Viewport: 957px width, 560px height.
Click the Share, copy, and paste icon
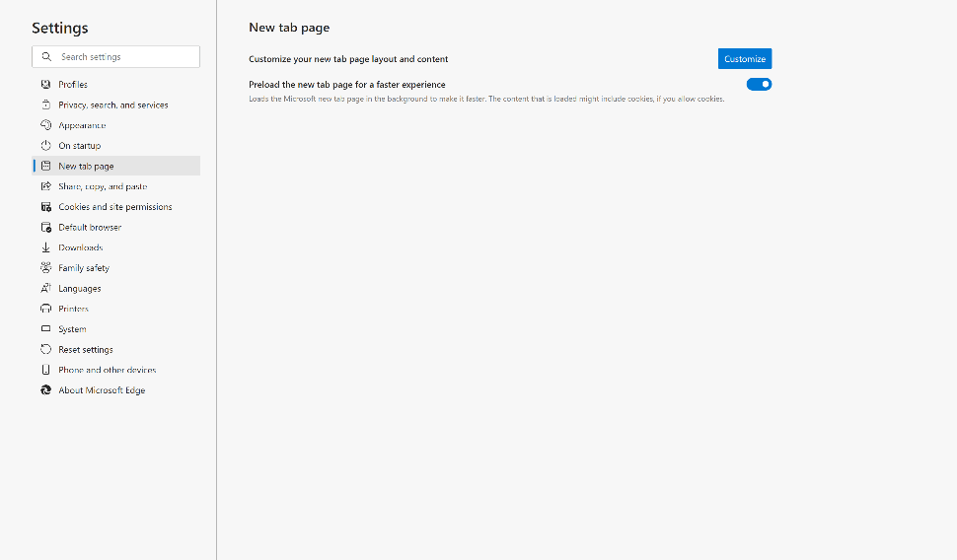pyautogui.click(x=45, y=186)
